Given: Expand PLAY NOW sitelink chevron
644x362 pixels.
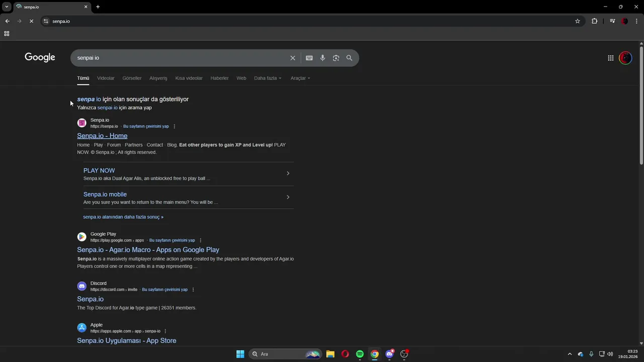Looking at the screenshot, I should 288,173.
